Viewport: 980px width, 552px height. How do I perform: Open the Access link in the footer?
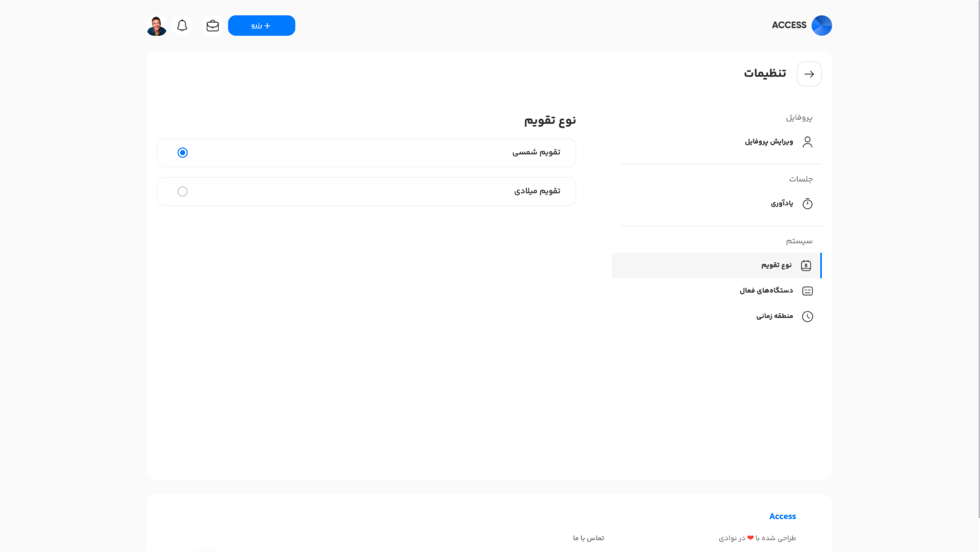[x=782, y=516]
